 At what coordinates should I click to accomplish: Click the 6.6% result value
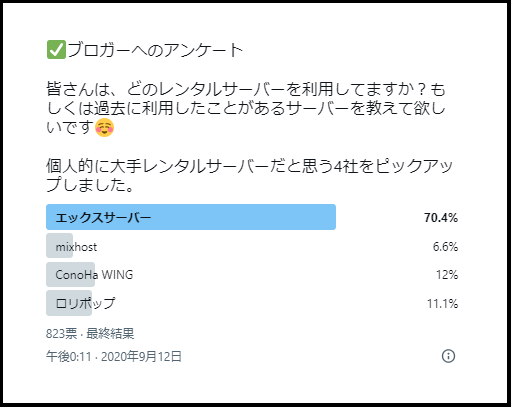click(445, 247)
